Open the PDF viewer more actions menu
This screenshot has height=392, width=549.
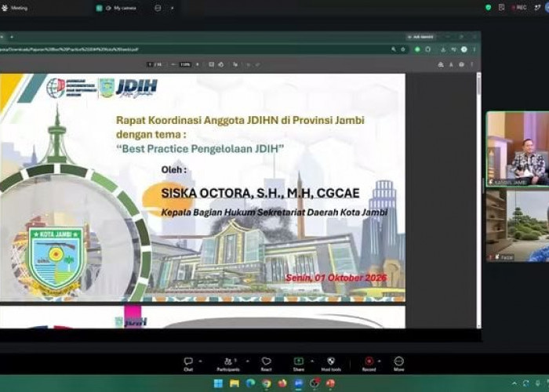click(x=472, y=65)
